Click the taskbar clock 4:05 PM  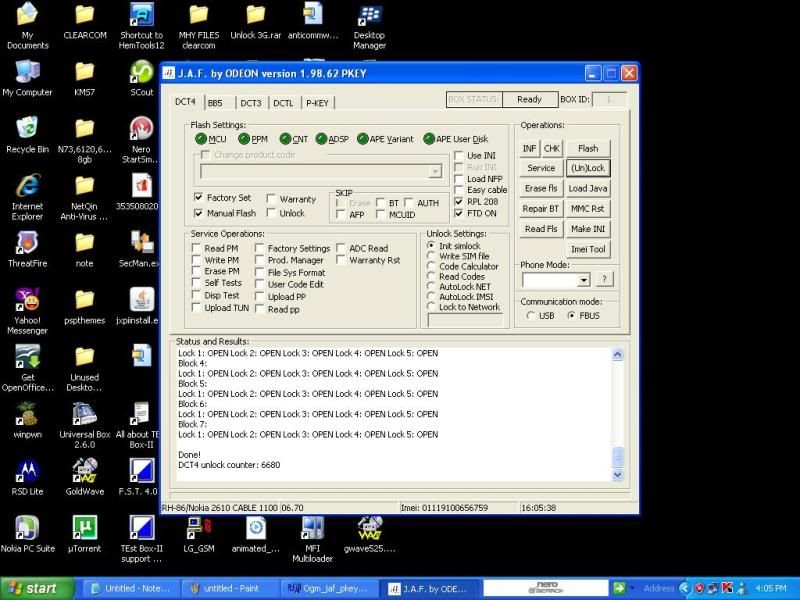click(x=770, y=589)
